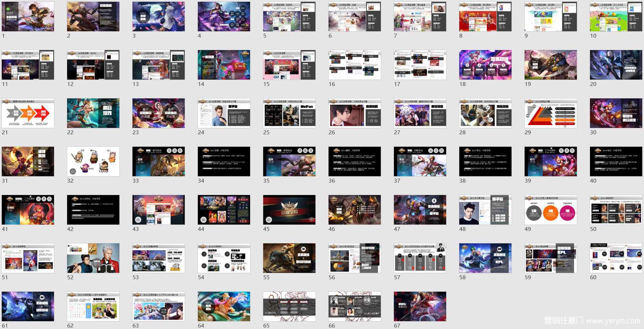Select slide 8 thumbnail with red webpage
Image resolution: width=644 pixels, height=329 pixels.
485,16
